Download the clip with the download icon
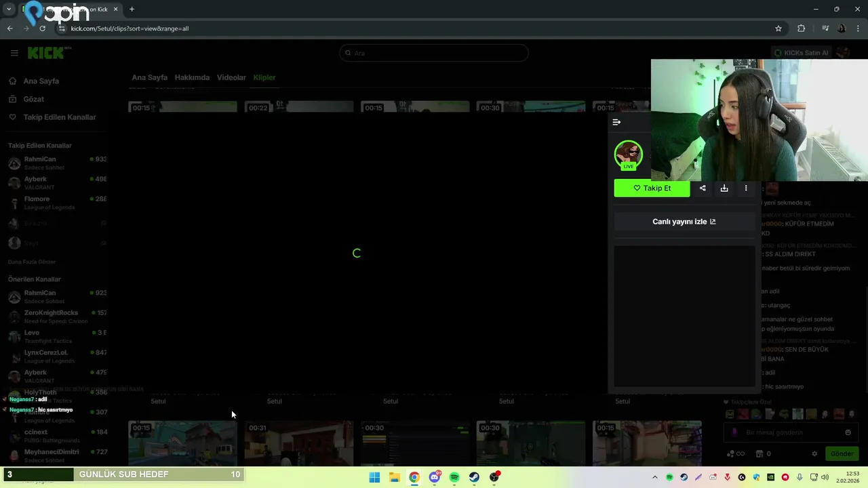This screenshot has width=868, height=488. click(x=724, y=188)
